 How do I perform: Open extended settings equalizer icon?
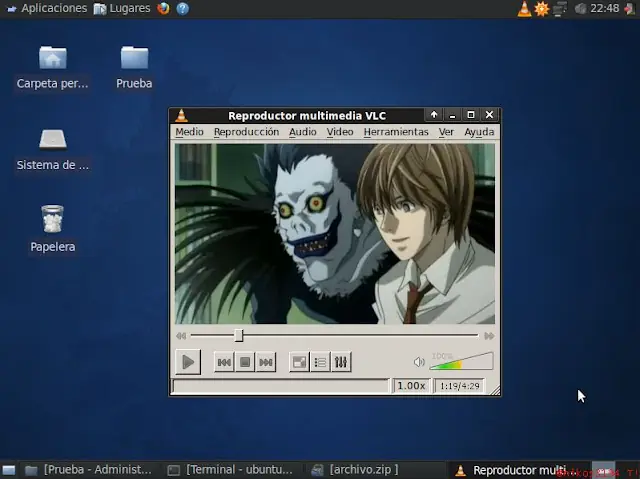tap(341, 362)
